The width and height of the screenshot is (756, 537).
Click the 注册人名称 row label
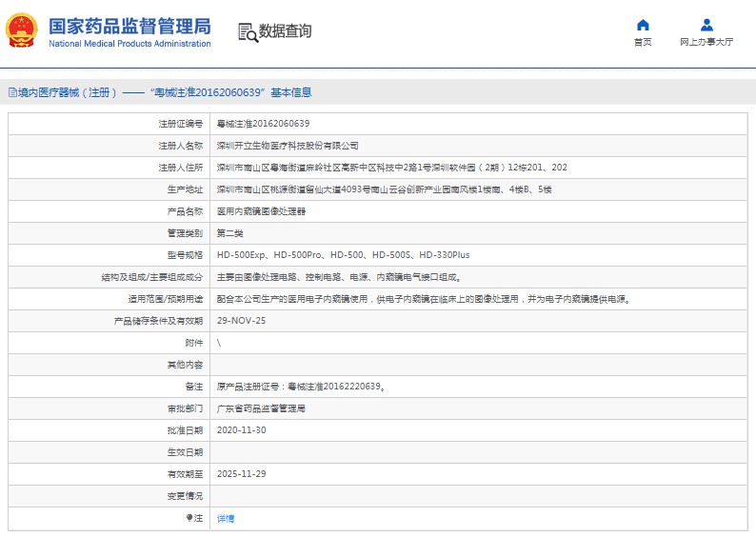(181, 146)
